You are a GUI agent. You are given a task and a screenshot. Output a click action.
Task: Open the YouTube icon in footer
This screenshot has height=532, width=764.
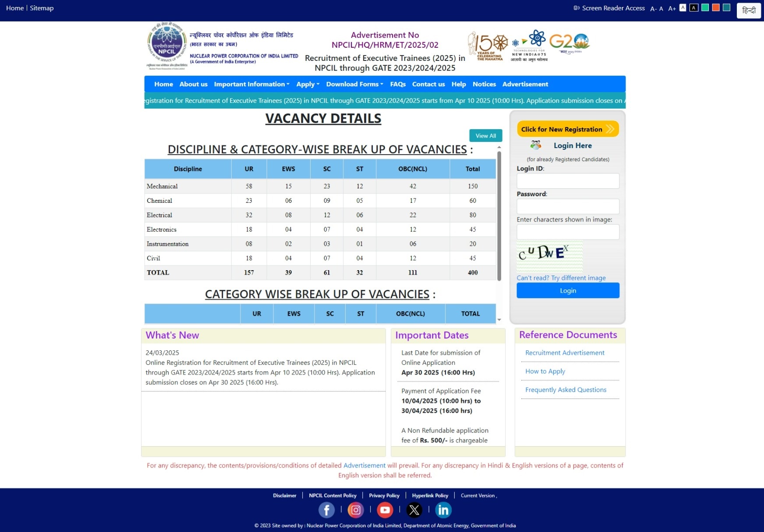[385, 510]
